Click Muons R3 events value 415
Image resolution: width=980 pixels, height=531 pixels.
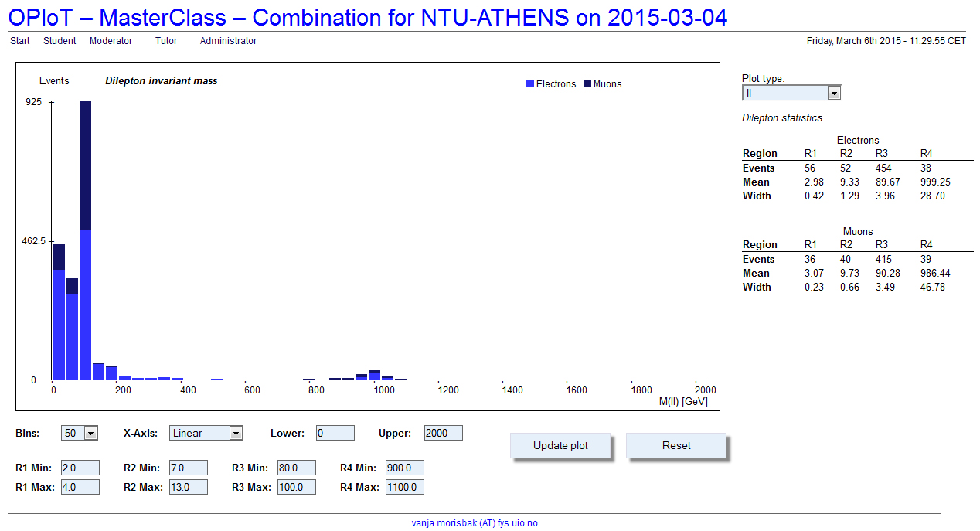coord(883,259)
